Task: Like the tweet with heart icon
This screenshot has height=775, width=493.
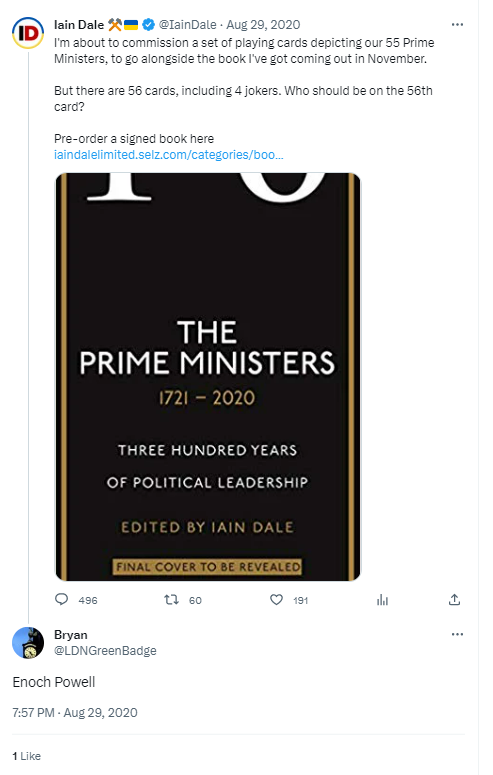Action: [276, 600]
